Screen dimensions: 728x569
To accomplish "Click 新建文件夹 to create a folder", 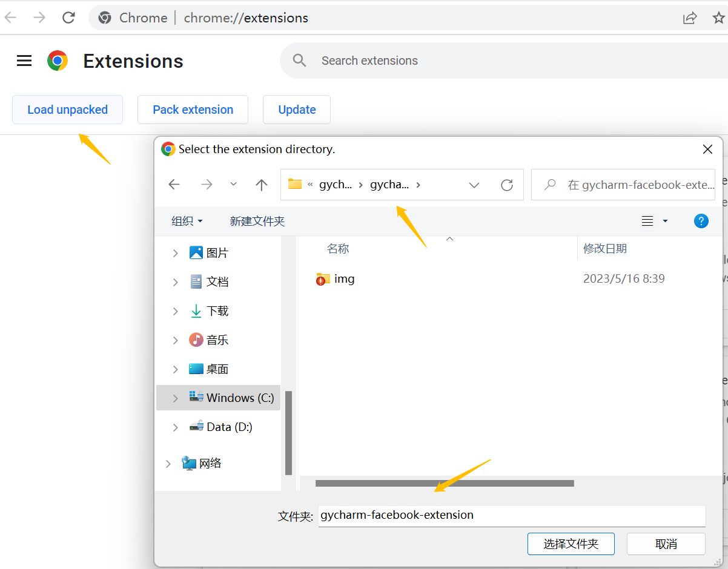I will [257, 221].
